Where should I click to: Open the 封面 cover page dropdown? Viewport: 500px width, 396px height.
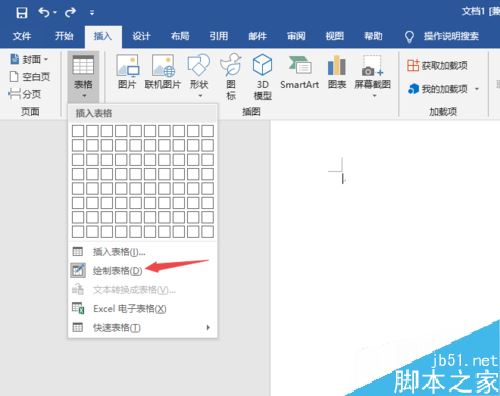(29, 59)
